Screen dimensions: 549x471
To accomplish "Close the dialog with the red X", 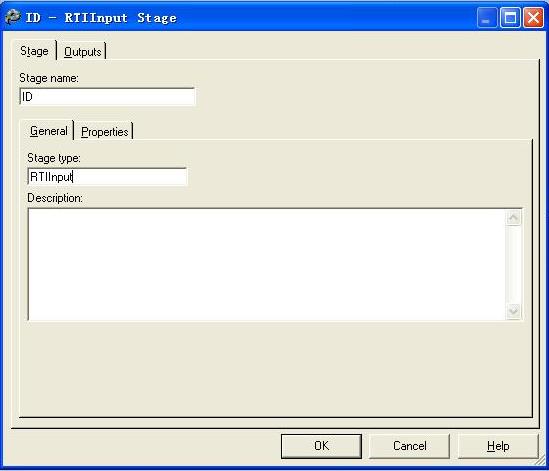I will click(533, 17).
